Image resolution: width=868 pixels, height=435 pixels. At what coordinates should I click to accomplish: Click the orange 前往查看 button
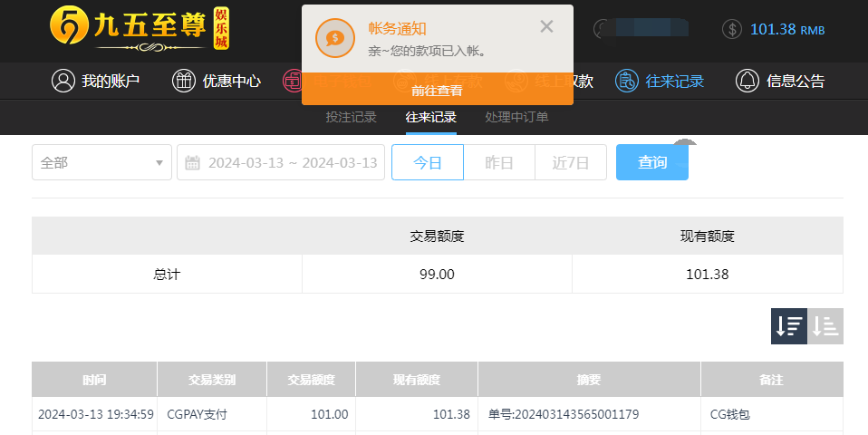point(438,89)
